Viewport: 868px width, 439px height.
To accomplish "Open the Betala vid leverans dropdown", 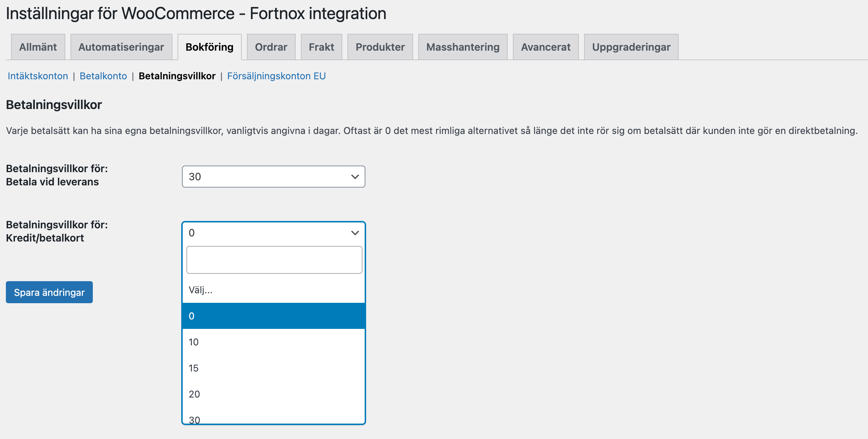I will coord(273,177).
